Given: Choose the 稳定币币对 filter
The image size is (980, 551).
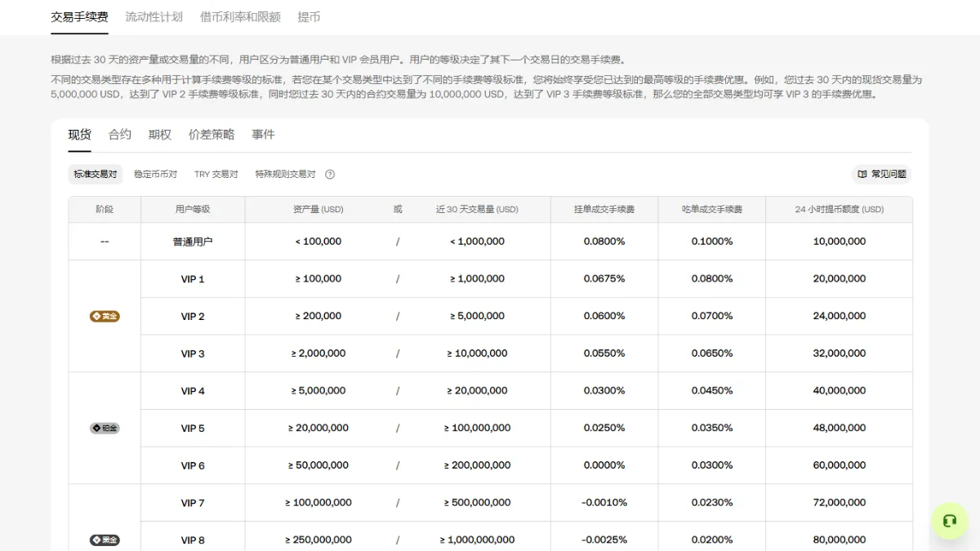Looking at the screenshot, I should coord(156,174).
